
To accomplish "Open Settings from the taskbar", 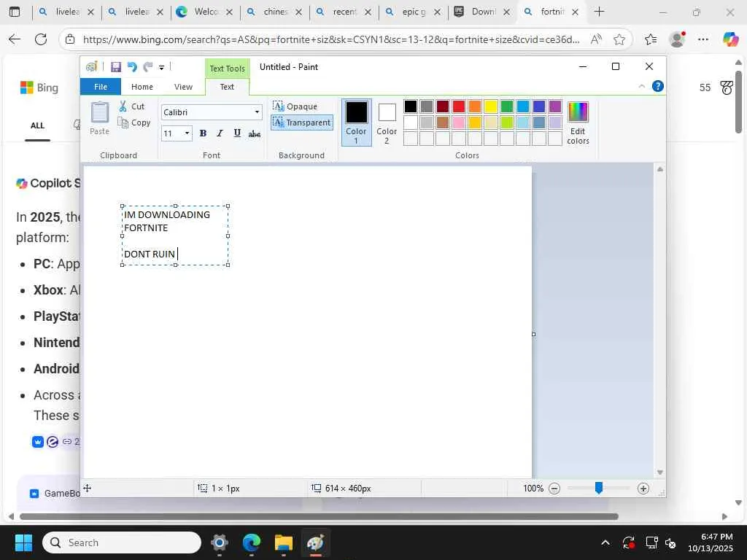I will click(x=219, y=542).
